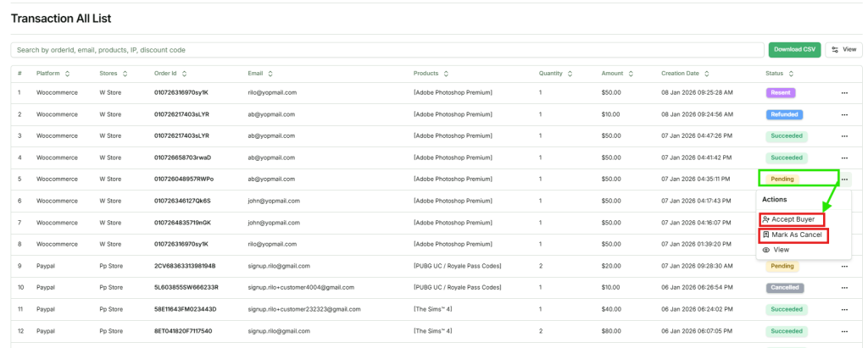The width and height of the screenshot is (868, 348).
Task: Open three-dot menu for row 12
Action: coord(843,331)
